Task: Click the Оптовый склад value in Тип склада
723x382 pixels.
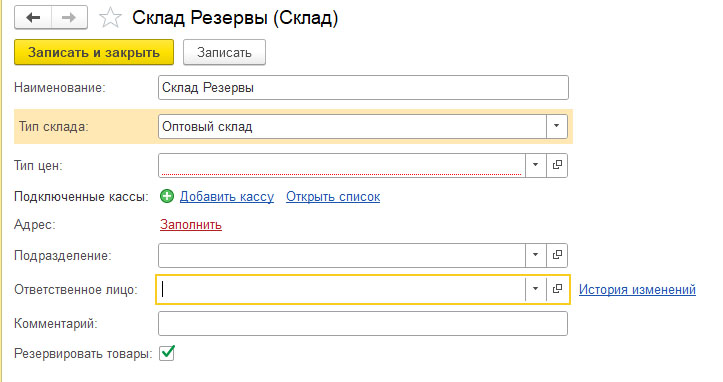Action: (x=207, y=126)
